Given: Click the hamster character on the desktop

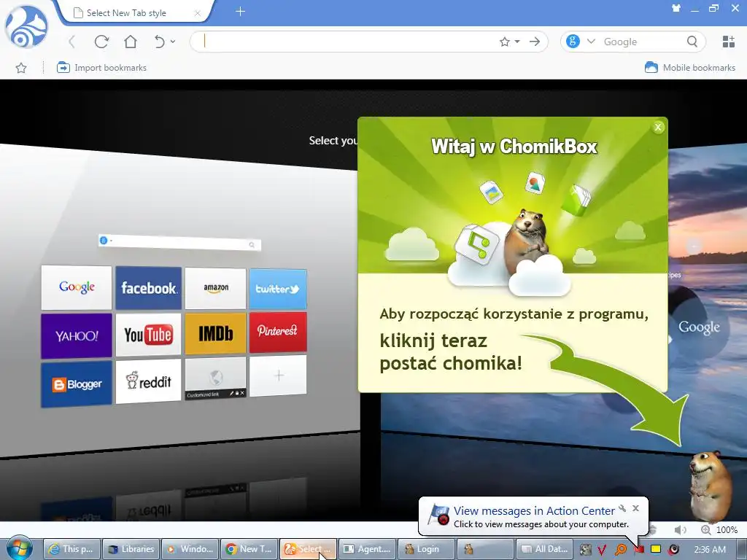Looking at the screenshot, I should (x=710, y=486).
